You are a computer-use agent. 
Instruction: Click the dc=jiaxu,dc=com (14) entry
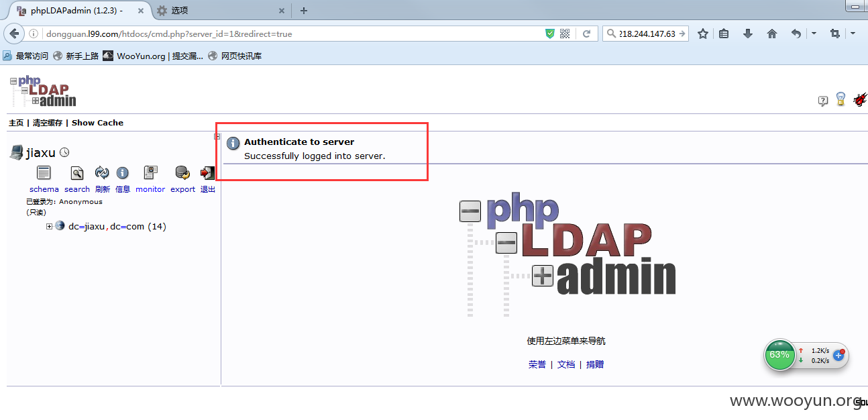click(117, 227)
